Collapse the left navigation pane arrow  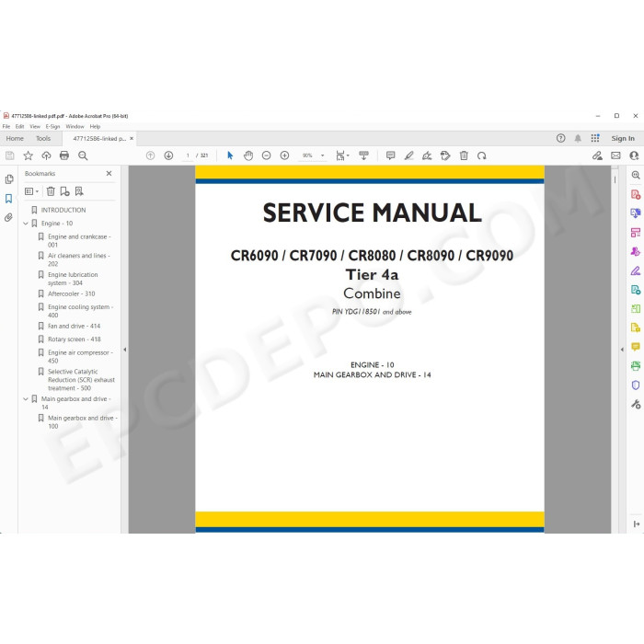(x=125, y=350)
